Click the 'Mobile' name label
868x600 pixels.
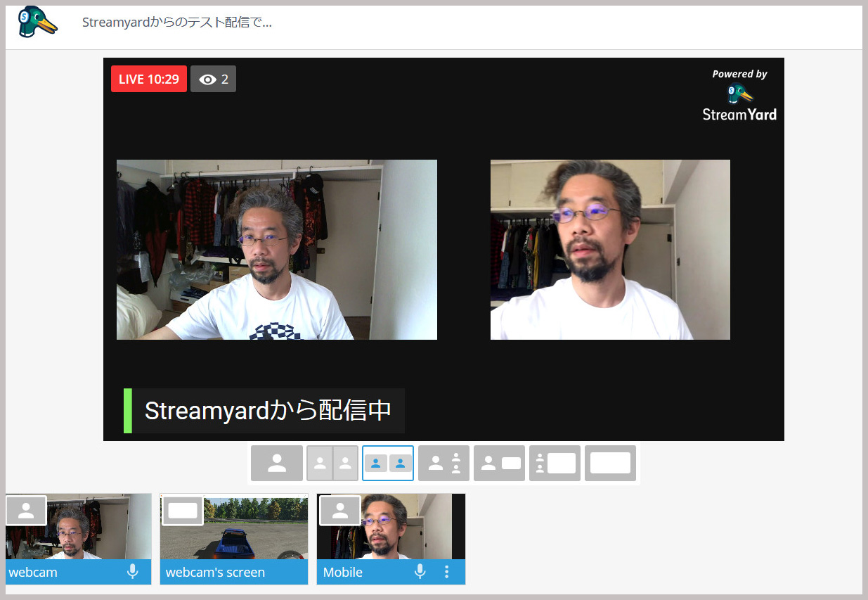point(343,573)
